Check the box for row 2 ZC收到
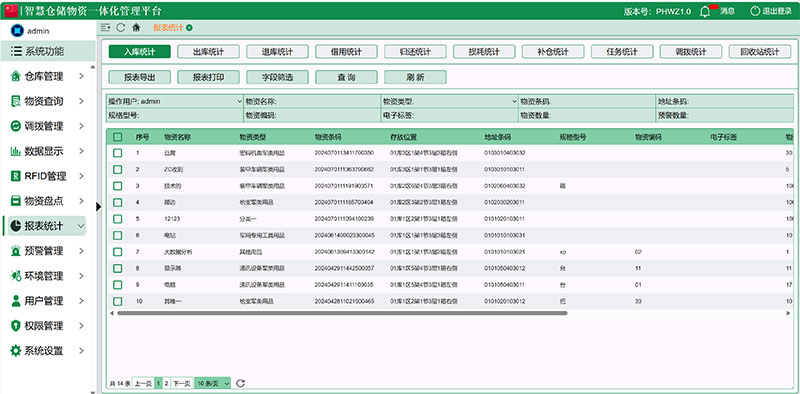This screenshot has width=800, height=394. tap(118, 169)
